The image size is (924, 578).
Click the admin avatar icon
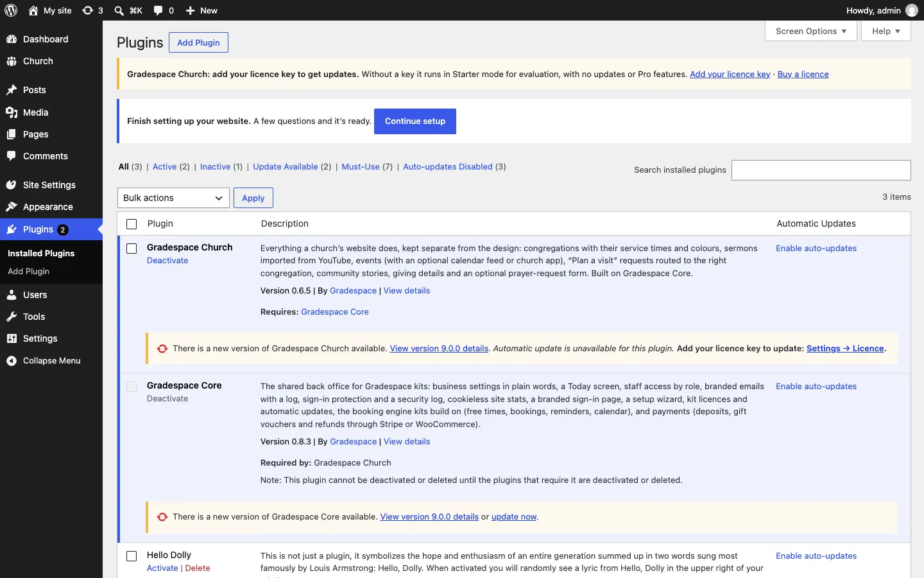[x=912, y=10]
